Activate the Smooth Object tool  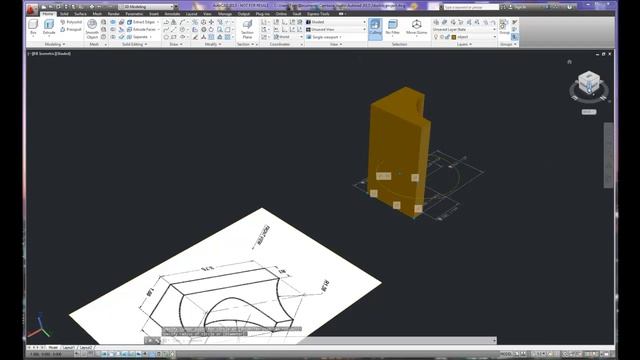pyautogui.click(x=92, y=29)
